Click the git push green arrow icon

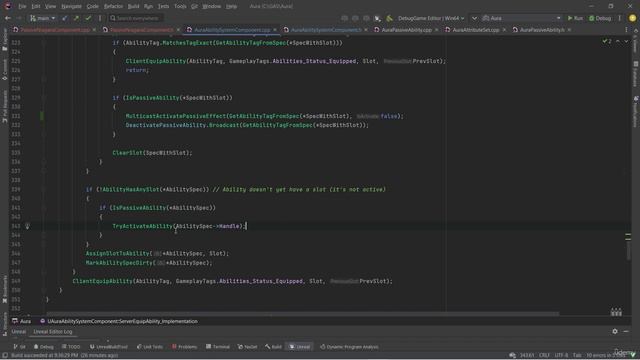pos(76,18)
